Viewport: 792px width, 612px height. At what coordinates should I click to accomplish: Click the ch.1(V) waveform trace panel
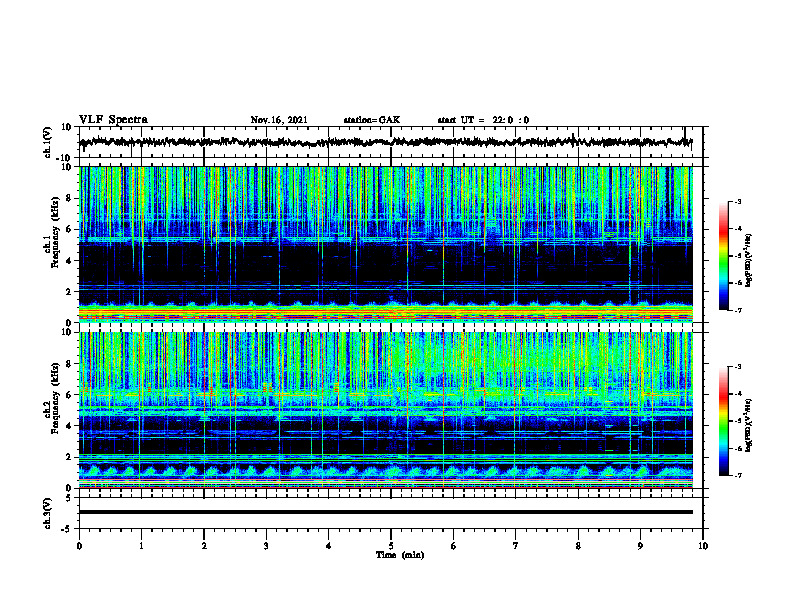pyautogui.click(x=391, y=142)
